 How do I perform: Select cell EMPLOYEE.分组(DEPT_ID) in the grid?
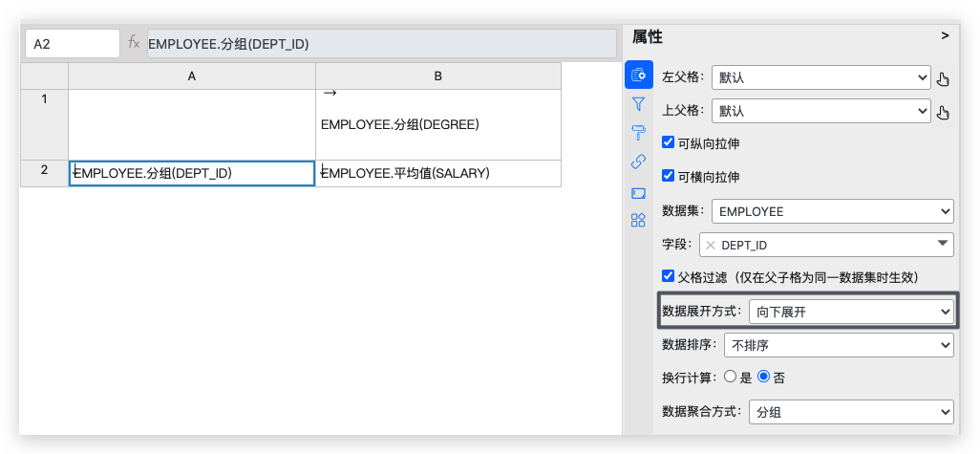pyautogui.click(x=192, y=173)
